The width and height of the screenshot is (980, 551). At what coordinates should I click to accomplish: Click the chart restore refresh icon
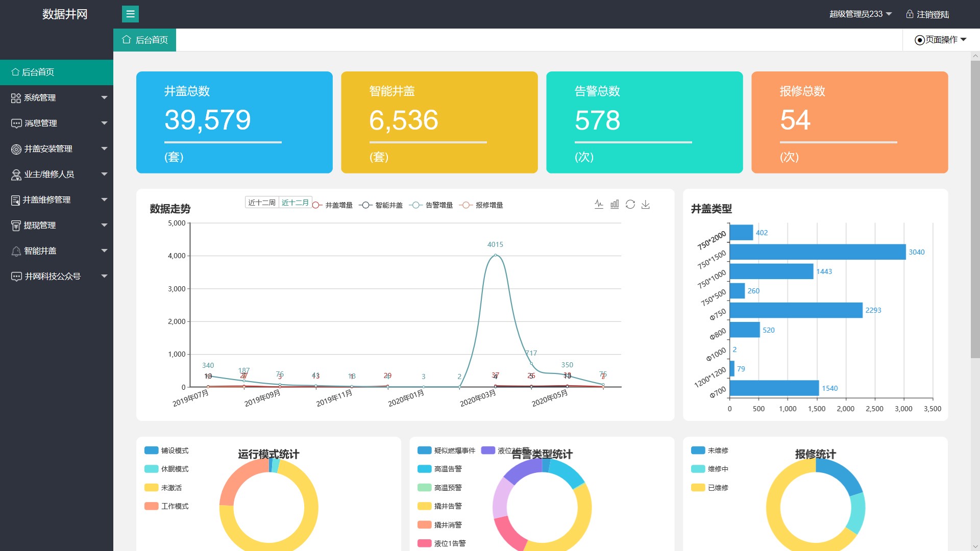pyautogui.click(x=630, y=204)
